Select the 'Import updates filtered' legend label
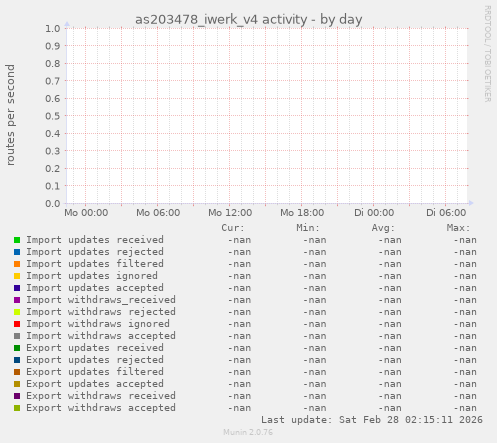 pos(95,264)
